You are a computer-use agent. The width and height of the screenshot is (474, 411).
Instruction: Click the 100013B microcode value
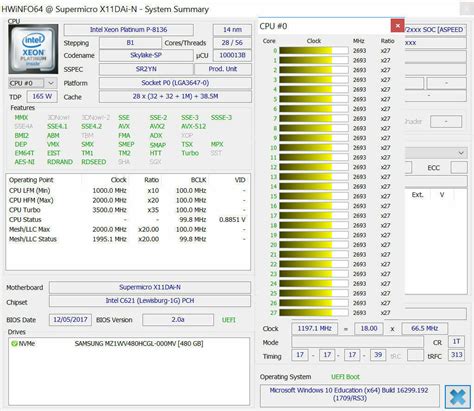pyautogui.click(x=232, y=55)
